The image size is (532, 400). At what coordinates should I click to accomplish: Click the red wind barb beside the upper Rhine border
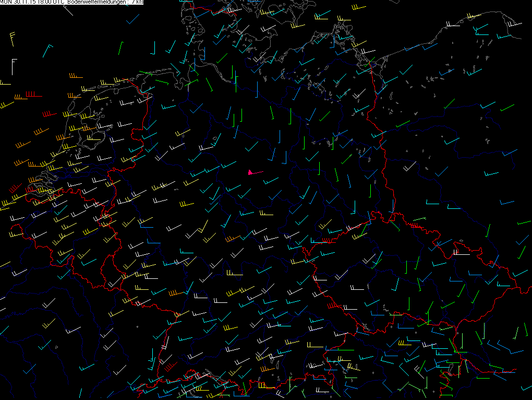(x=170, y=366)
